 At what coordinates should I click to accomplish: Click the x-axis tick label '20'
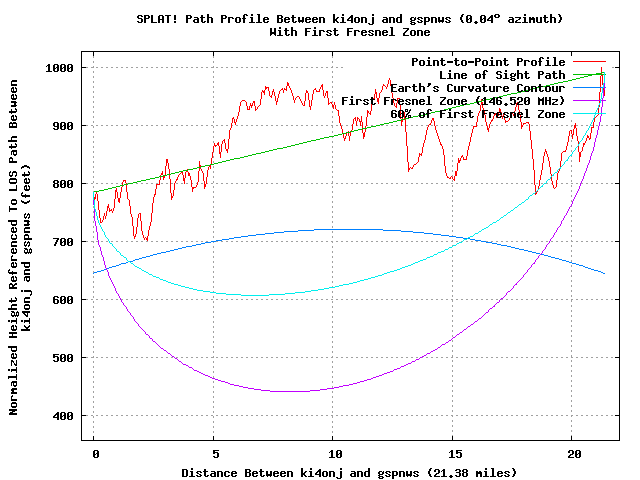tap(574, 454)
